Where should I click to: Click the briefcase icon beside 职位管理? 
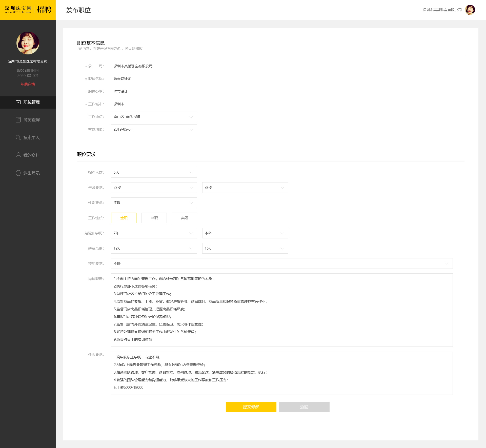pyautogui.click(x=18, y=102)
